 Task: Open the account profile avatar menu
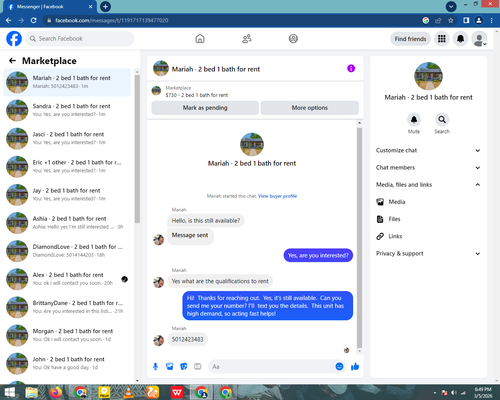[x=479, y=39]
